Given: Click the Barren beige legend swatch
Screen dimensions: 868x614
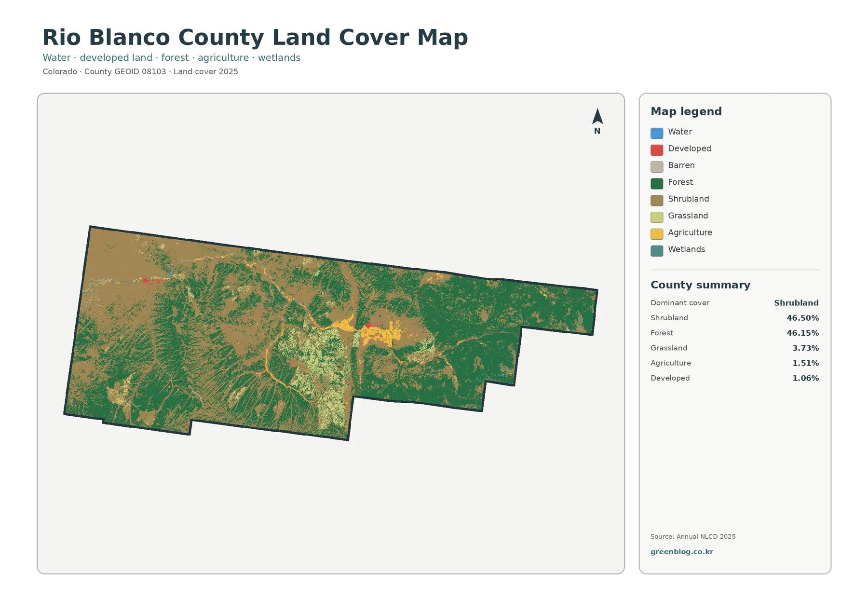Looking at the screenshot, I should [657, 167].
